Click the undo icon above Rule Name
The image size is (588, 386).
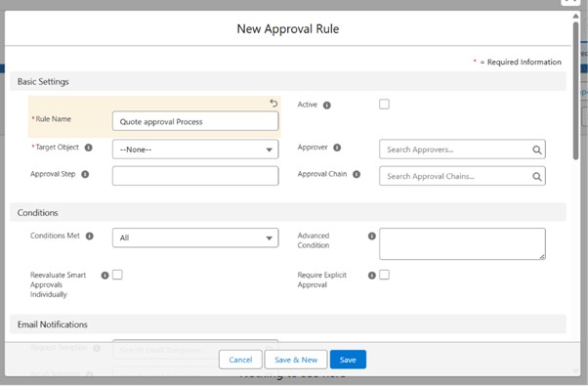[x=273, y=103]
